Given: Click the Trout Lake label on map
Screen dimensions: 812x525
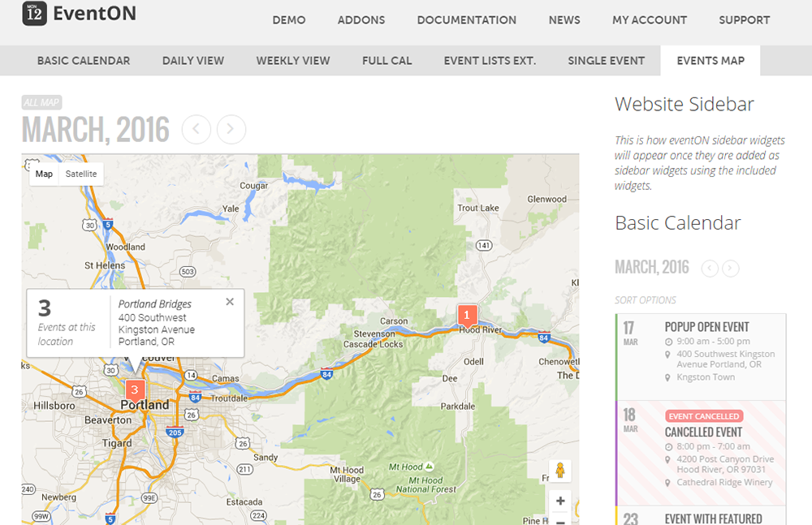Looking at the screenshot, I should point(478,208).
